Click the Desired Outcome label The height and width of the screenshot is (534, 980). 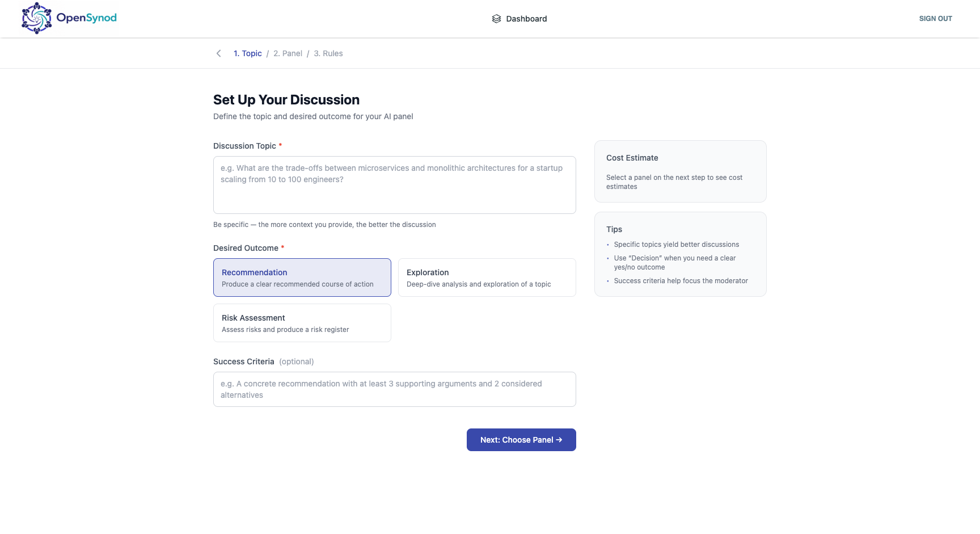point(246,248)
